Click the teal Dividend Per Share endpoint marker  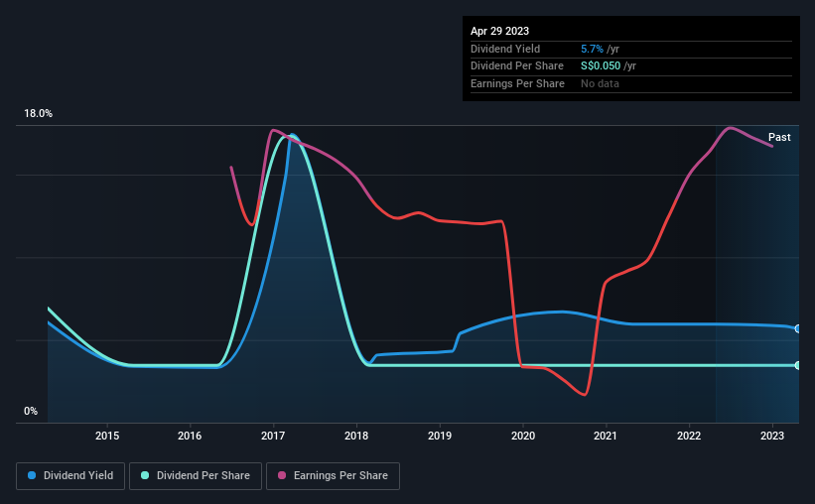tap(798, 366)
